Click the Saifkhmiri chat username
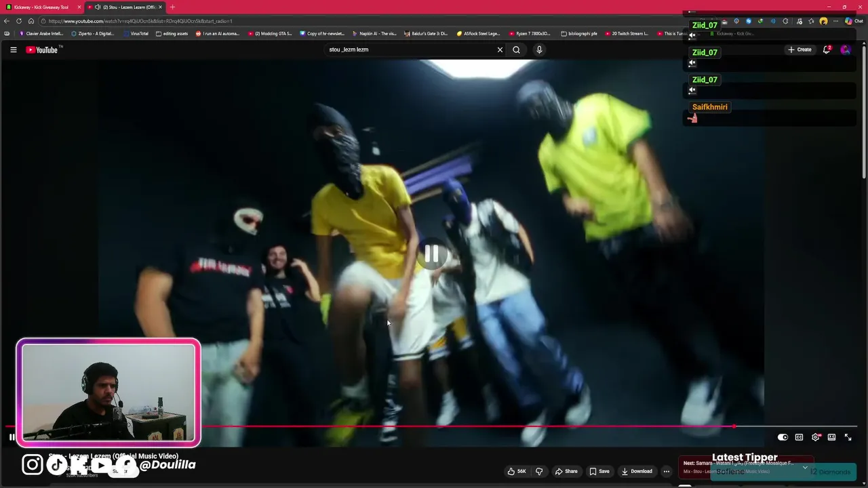868x488 pixels. [709, 107]
